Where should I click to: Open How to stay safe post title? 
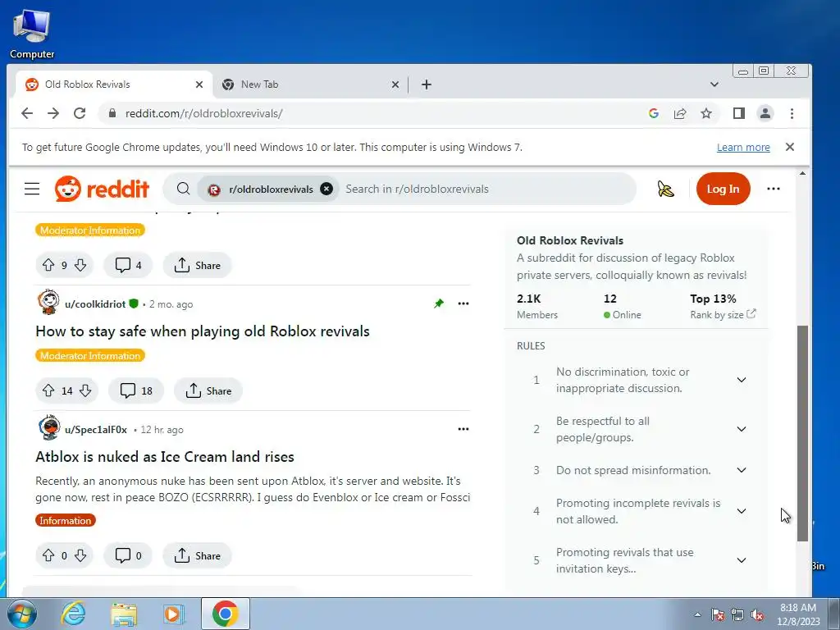click(203, 331)
